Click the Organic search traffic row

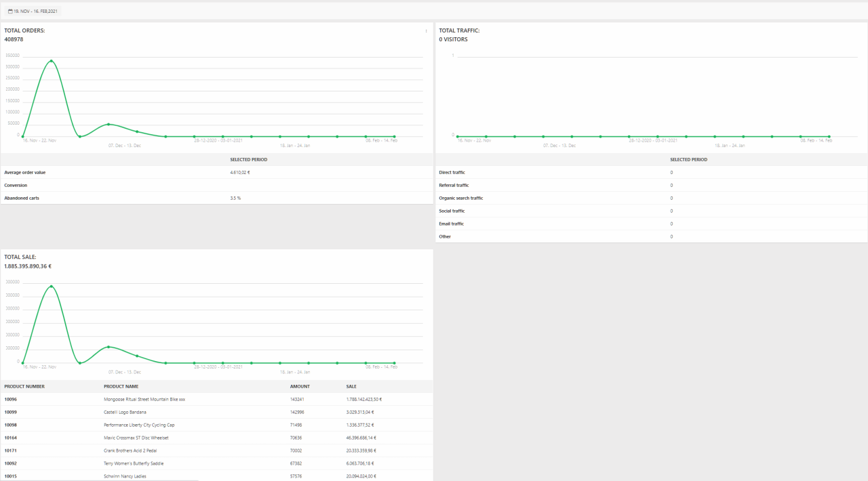pos(461,198)
